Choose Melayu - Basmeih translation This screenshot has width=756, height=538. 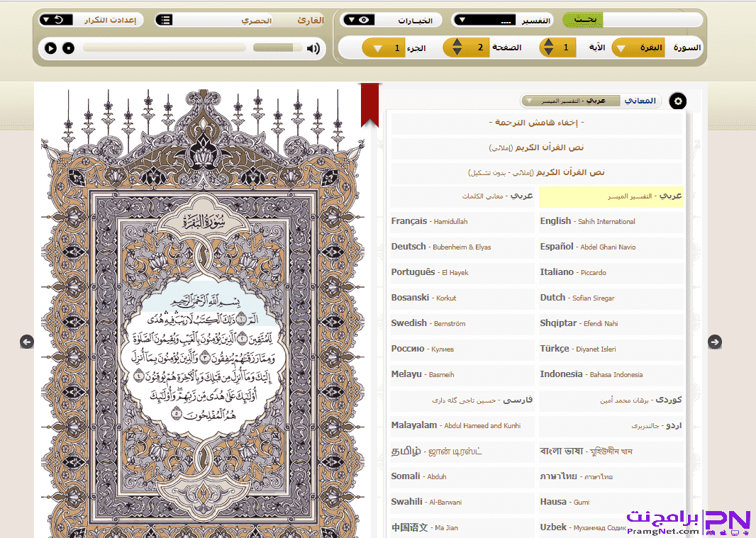click(x=462, y=375)
